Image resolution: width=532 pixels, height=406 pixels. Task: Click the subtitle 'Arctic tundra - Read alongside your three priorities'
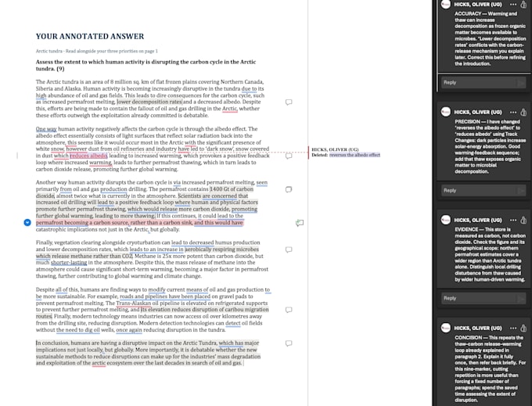click(97, 51)
